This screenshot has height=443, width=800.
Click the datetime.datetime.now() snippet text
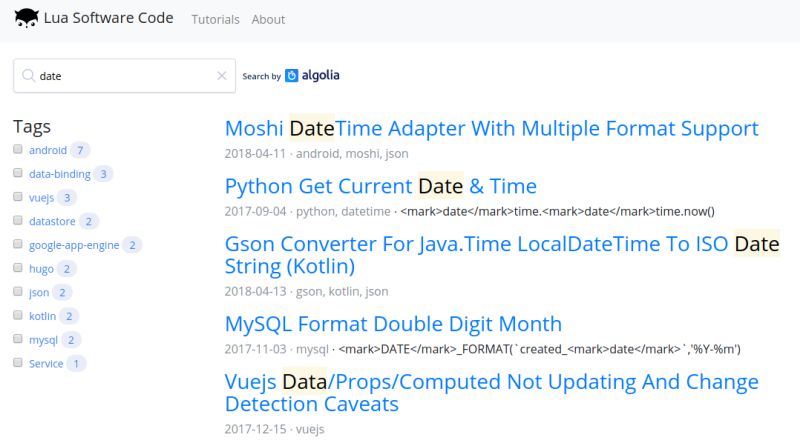click(557, 211)
